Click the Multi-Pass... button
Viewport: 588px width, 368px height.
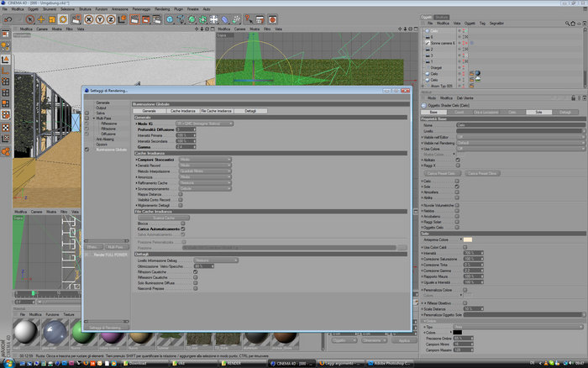[116, 247]
